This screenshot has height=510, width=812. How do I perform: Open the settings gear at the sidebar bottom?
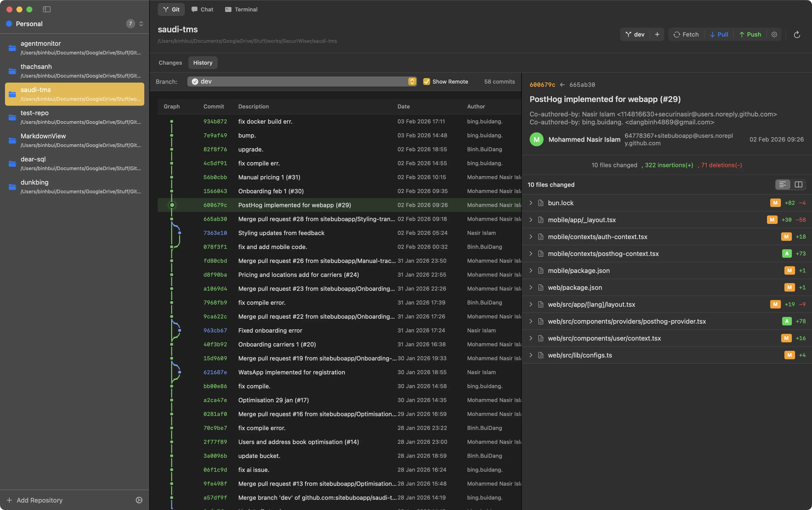click(x=139, y=500)
